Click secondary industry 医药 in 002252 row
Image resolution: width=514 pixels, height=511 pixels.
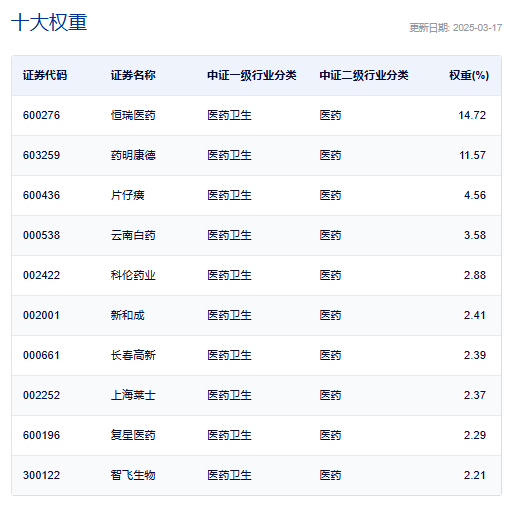point(330,395)
